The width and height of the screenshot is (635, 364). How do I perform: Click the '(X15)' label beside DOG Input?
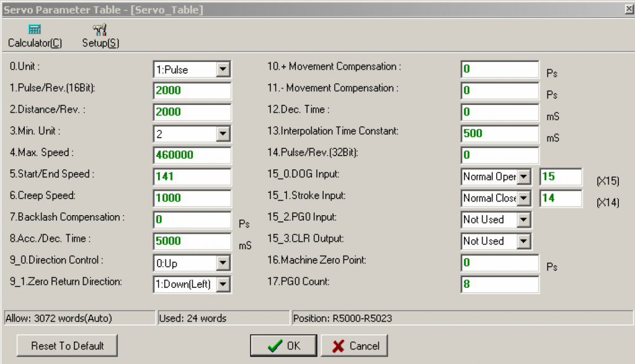(x=608, y=181)
